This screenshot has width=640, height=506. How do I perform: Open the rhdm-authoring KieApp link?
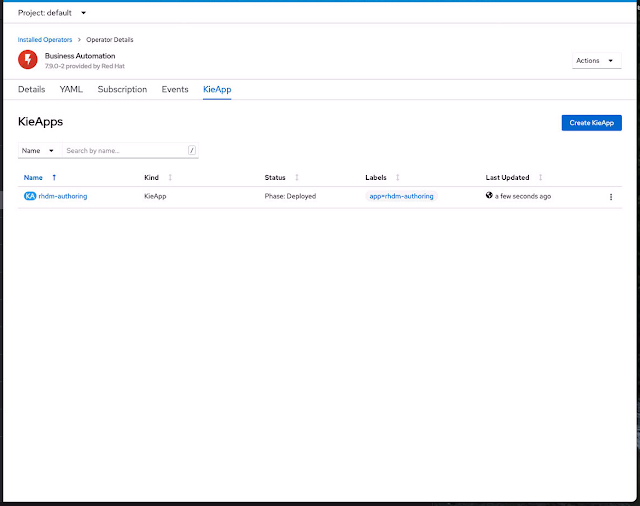pyautogui.click(x=62, y=196)
